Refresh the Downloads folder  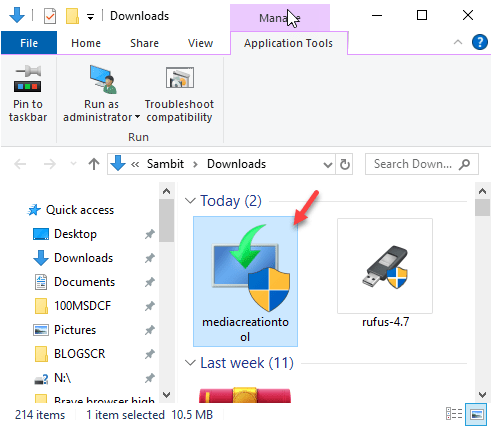(x=345, y=164)
